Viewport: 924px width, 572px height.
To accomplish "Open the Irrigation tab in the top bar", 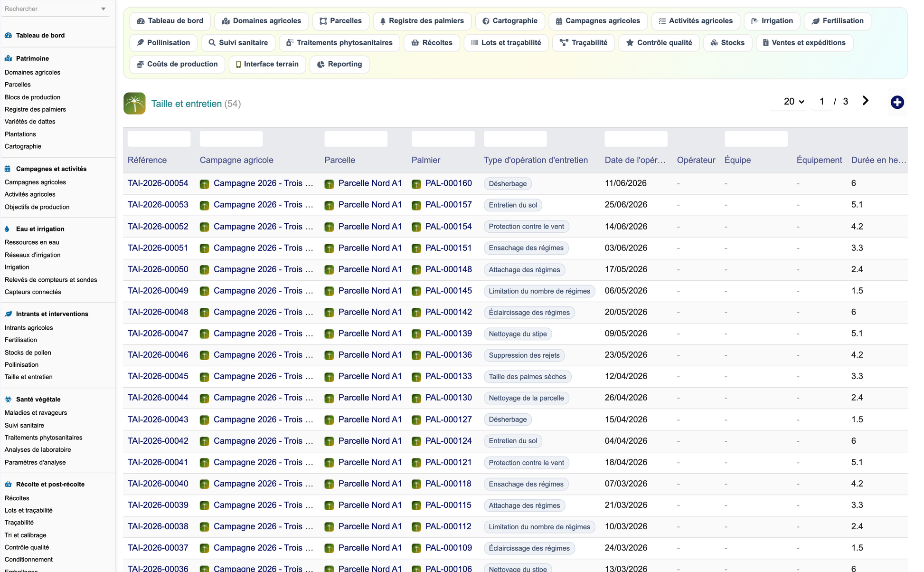I will (772, 21).
